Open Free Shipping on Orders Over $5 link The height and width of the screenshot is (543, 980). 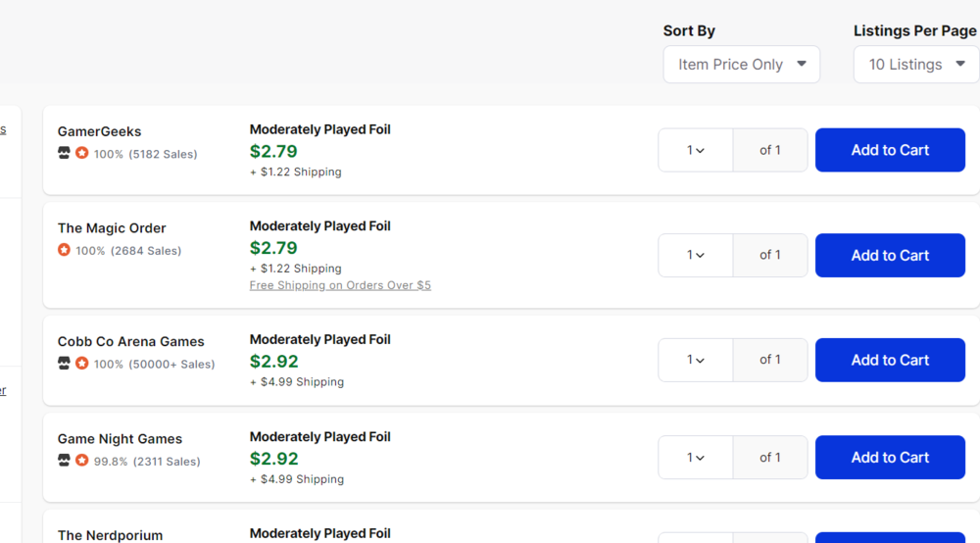(x=340, y=285)
